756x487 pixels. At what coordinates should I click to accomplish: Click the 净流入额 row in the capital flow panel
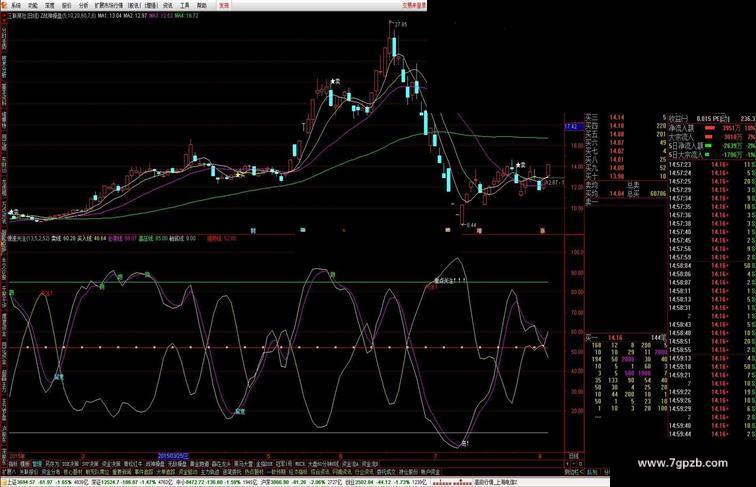712,129
